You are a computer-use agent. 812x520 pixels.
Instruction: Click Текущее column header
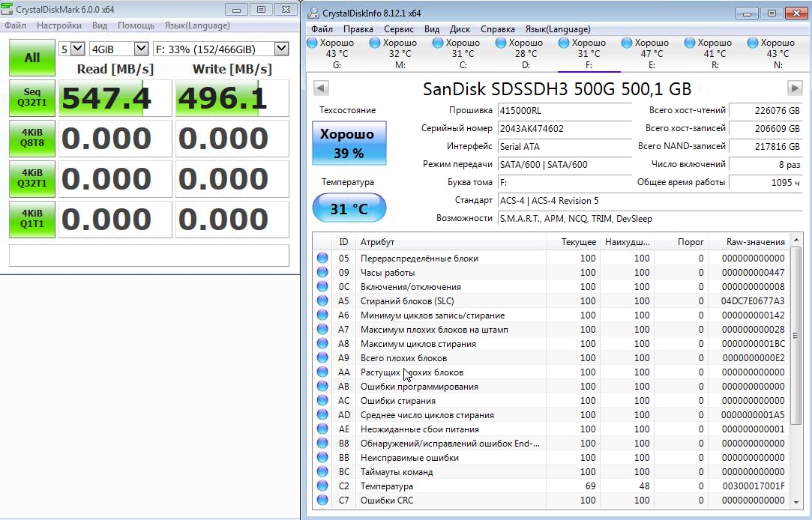(574, 241)
